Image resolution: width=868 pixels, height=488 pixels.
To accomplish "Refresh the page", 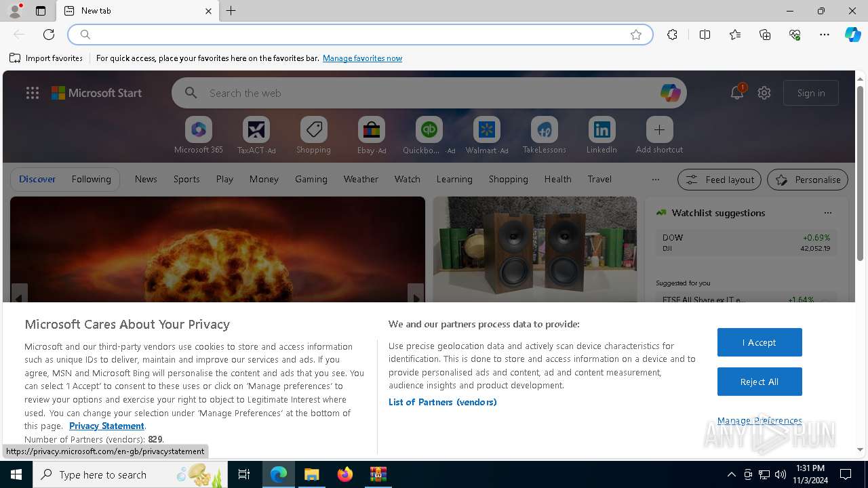I will (x=49, y=35).
